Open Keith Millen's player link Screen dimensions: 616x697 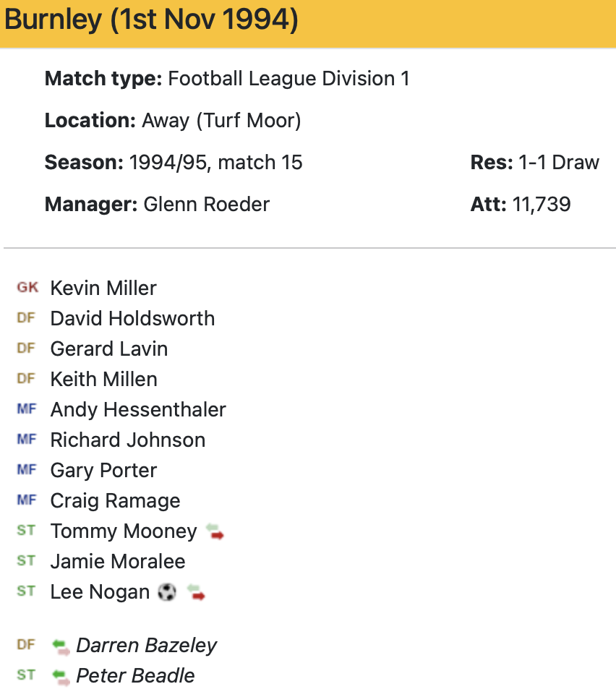[103, 379]
